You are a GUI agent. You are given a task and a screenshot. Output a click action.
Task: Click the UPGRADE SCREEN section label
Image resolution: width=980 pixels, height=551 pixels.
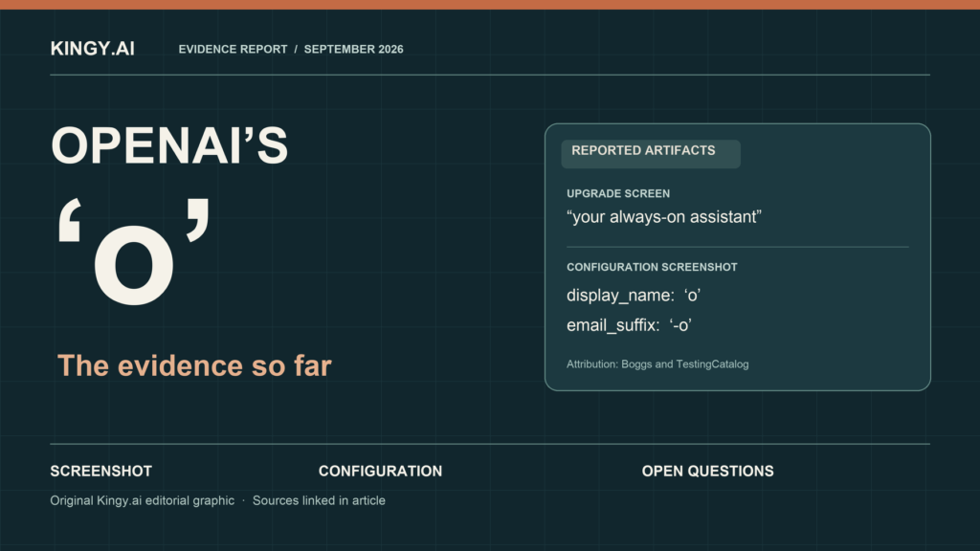[x=618, y=193]
